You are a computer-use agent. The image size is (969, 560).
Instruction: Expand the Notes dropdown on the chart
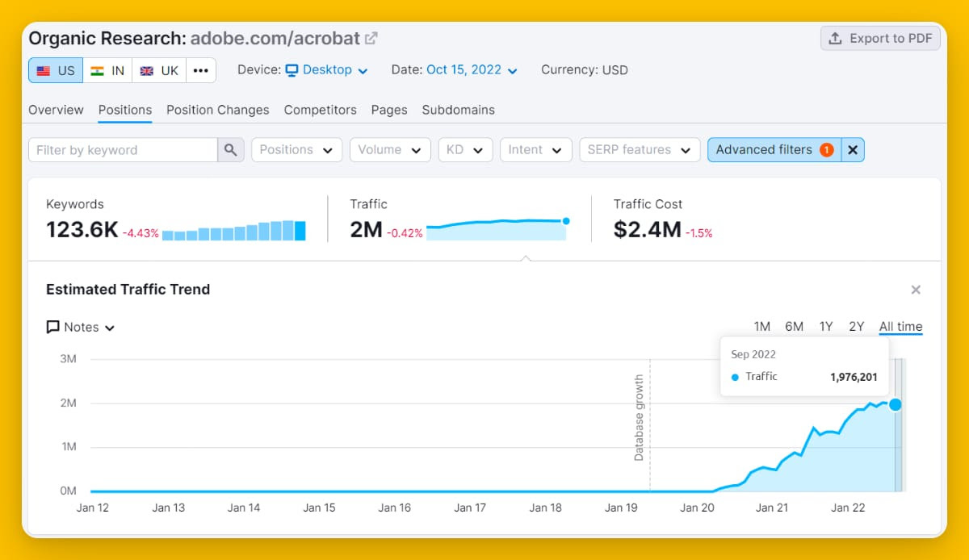coord(81,327)
